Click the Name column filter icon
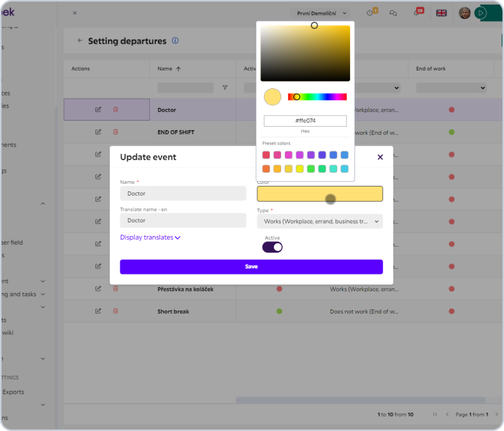The height and width of the screenshot is (431, 504). [225, 88]
